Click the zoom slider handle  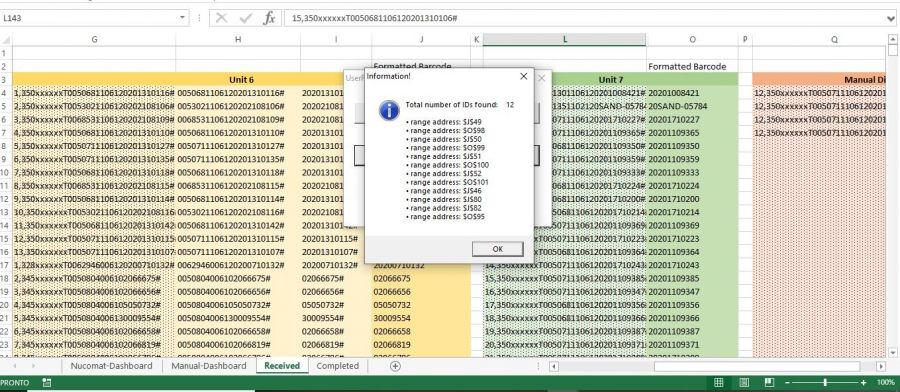tap(825, 383)
